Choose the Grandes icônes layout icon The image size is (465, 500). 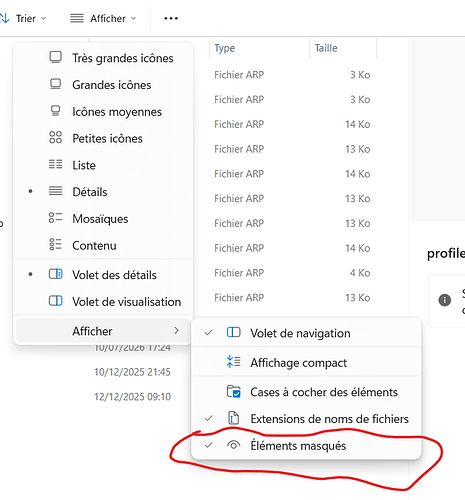[56, 84]
